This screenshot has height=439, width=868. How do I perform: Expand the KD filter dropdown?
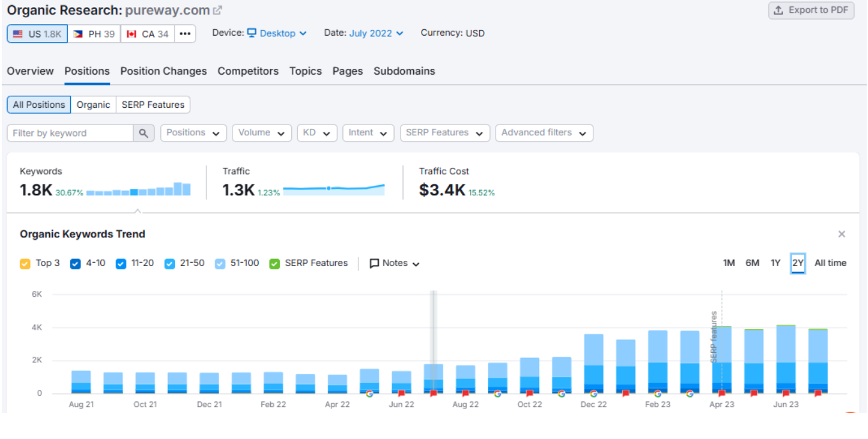317,133
